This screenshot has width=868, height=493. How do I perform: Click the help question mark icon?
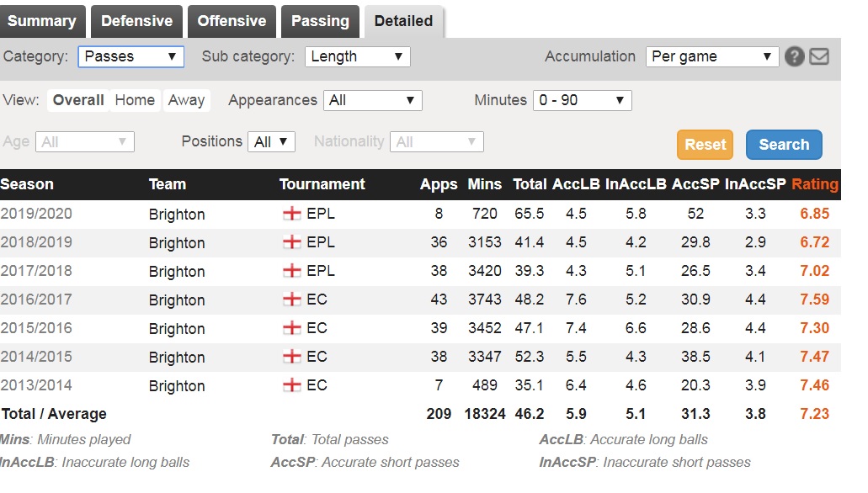[795, 56]
